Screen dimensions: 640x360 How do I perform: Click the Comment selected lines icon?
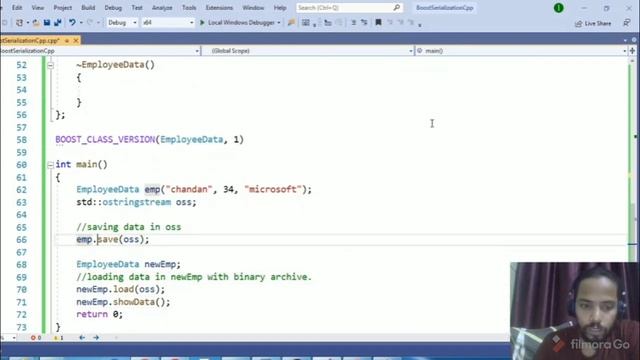click(353, 22)
